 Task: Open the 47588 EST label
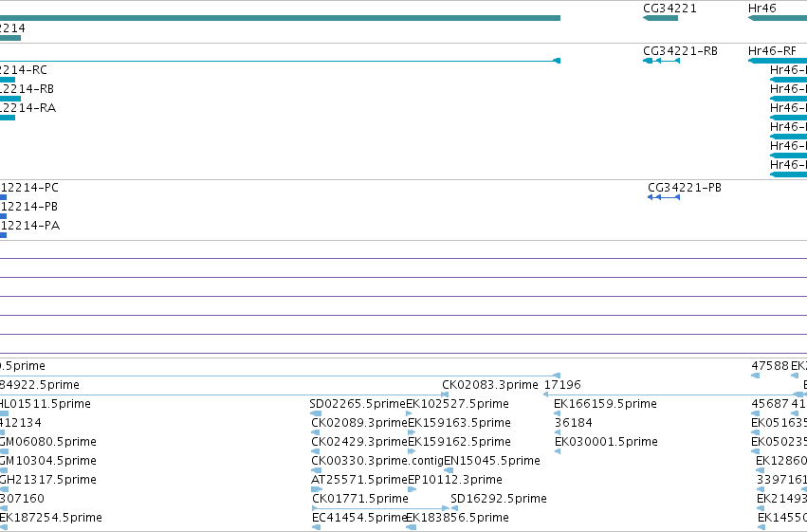pos(770,366)
